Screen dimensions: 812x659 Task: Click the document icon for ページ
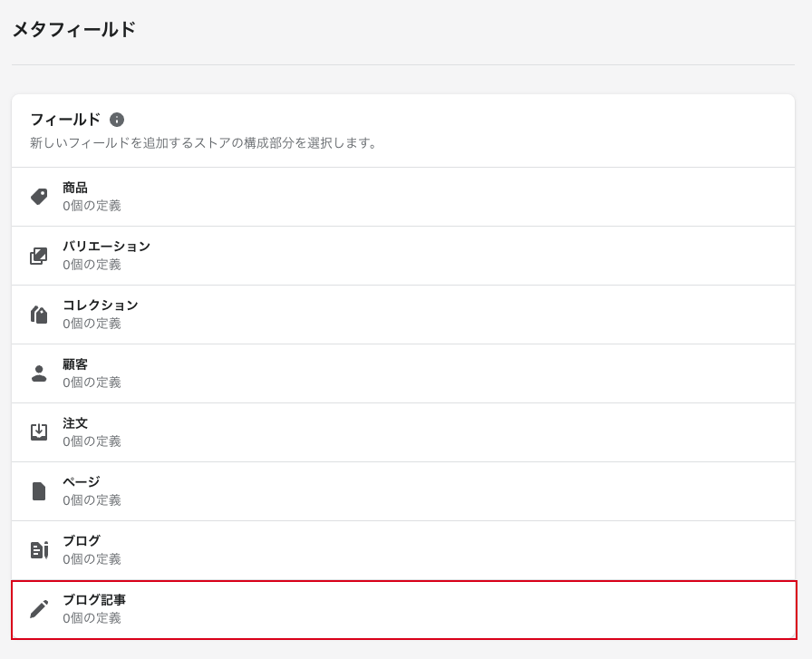point(39,491)
